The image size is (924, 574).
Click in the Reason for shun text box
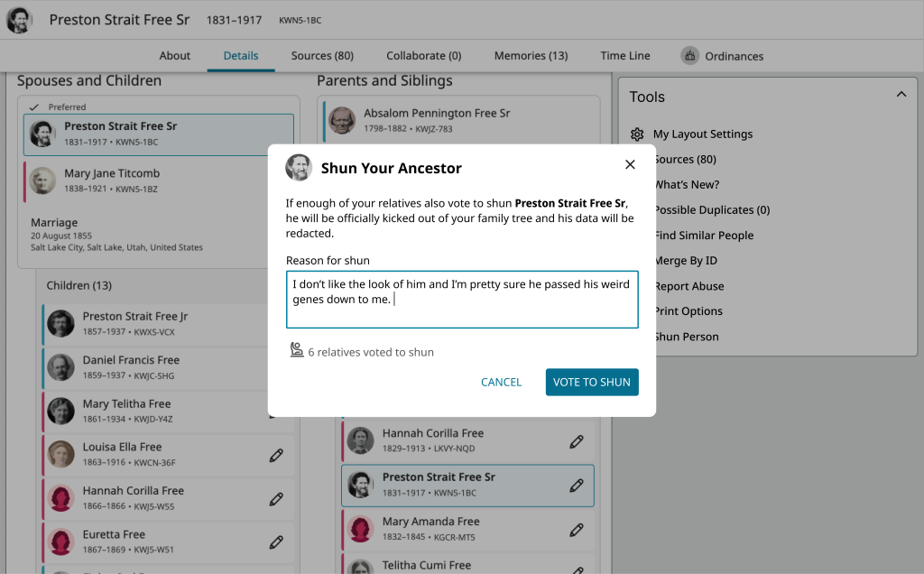click(x=461, y=300)
